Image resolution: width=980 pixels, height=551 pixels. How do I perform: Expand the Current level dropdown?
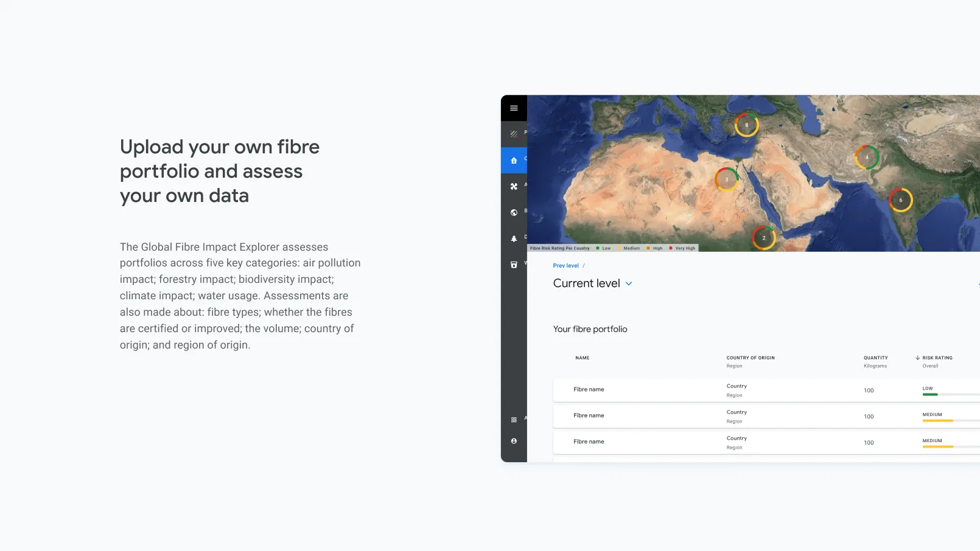click(x=629, y=283)
